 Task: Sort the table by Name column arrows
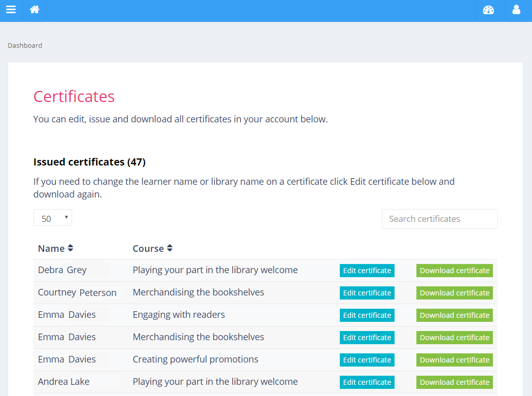(70, 248)
